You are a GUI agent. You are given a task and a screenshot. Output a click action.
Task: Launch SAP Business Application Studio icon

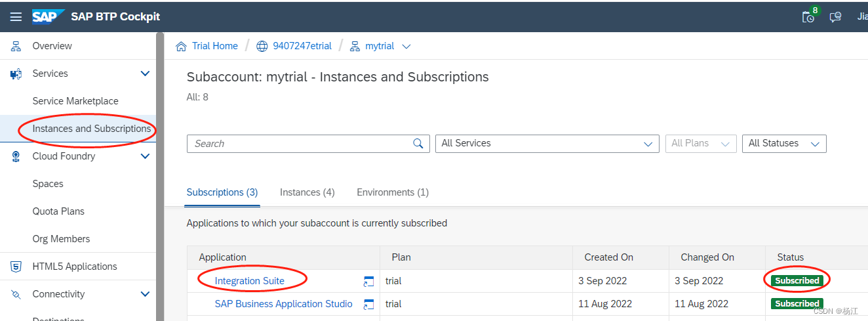pos(368,304)
